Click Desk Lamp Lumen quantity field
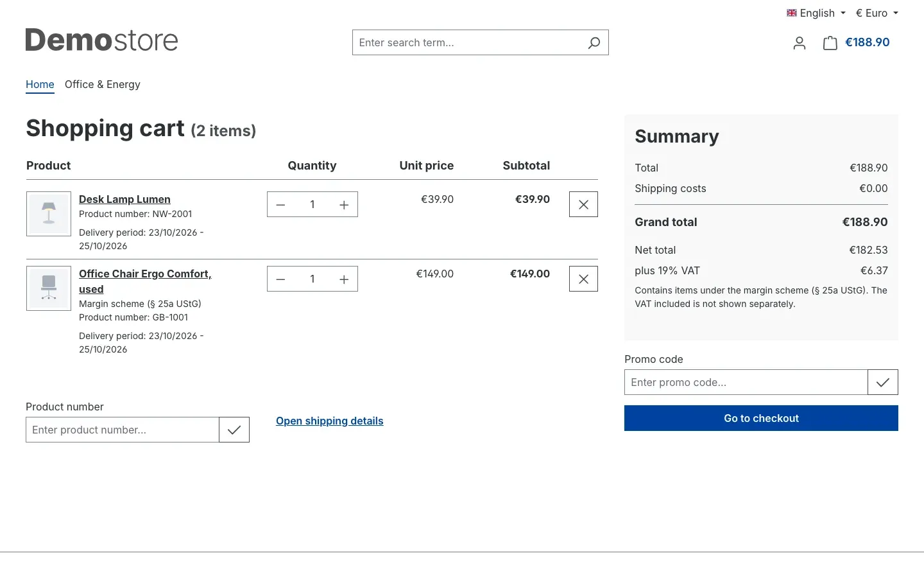 click(312, 205)
